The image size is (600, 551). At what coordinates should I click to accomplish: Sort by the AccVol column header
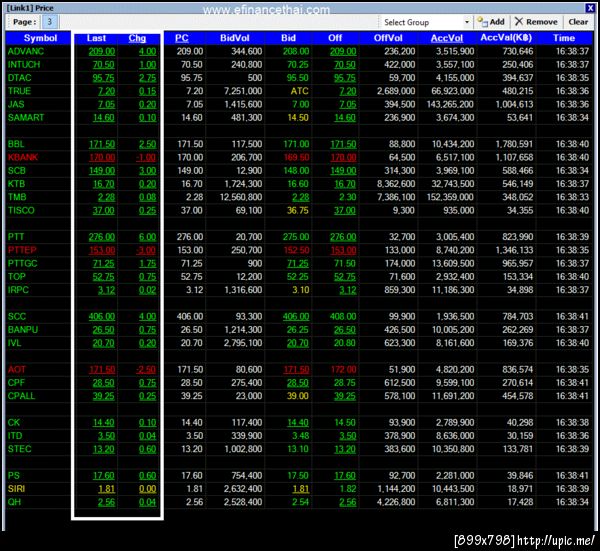click(447, 38)
